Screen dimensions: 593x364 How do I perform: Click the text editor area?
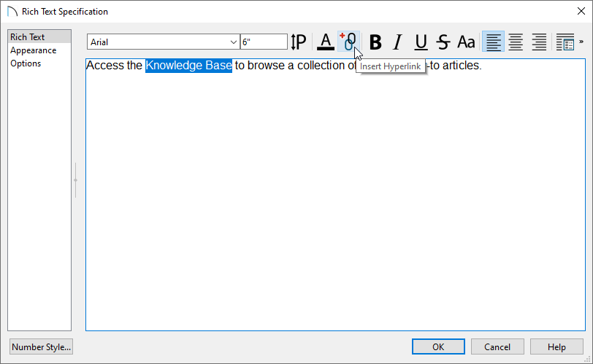(x=335, y=195)
